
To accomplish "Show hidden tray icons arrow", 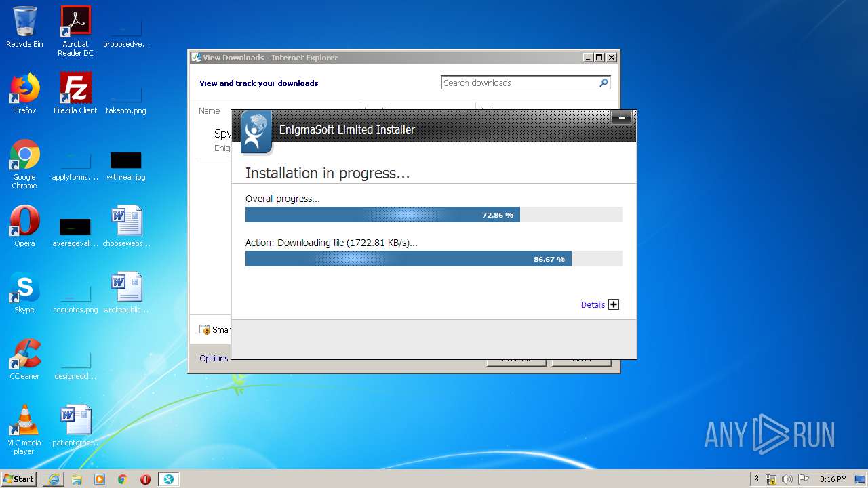I will (756, 479).
